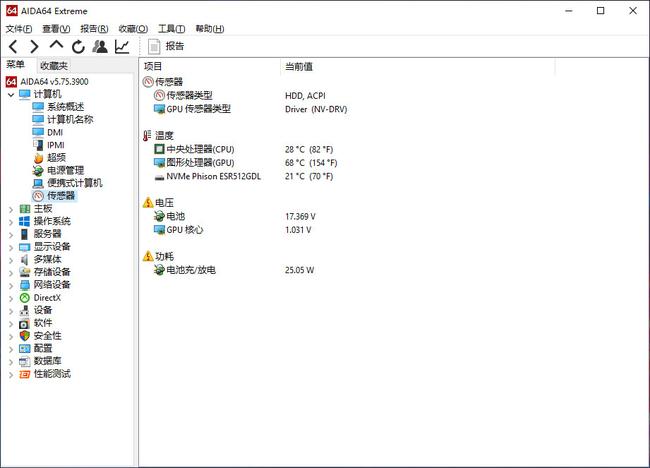Open the 工具(T) menu

click(x=171, y=29)
